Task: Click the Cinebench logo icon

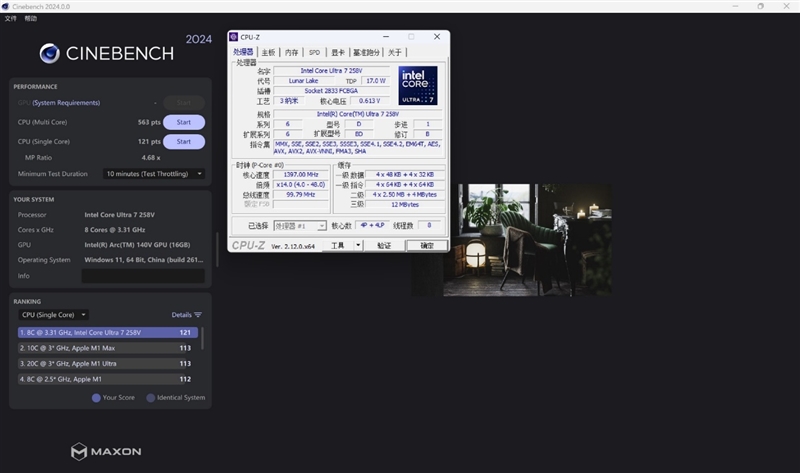Action: 50,53
